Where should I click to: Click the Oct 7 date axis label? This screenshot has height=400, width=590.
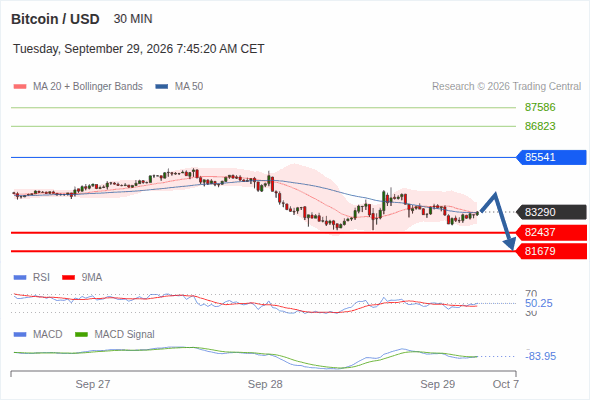coord(506,384)
